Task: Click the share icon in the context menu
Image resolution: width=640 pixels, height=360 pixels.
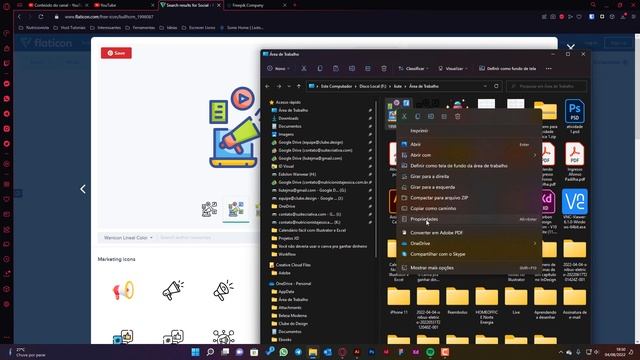Action: point(444,116)
